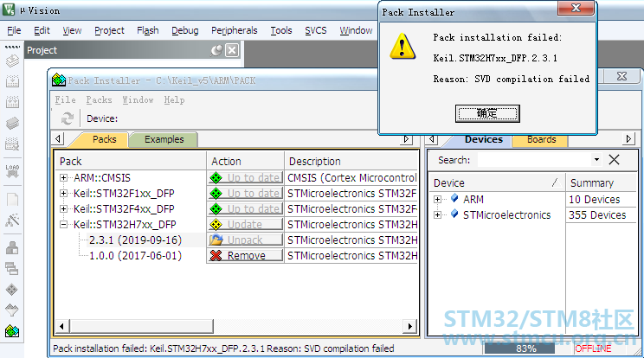644x358 pixels.
Task: Click the horizontal scrollbar thumb in Packs list
Action: coord(141,326)
